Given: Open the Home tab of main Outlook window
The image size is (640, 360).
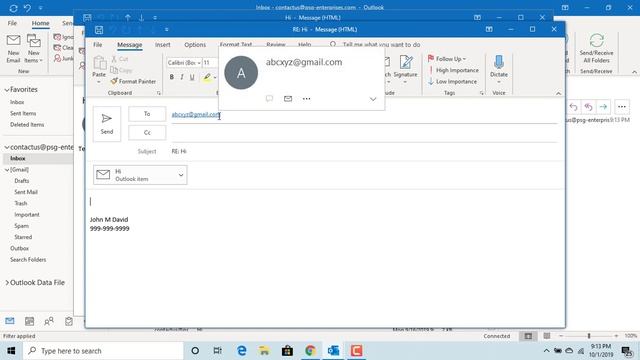Looking at the screenshot, I should pos(40,23).
